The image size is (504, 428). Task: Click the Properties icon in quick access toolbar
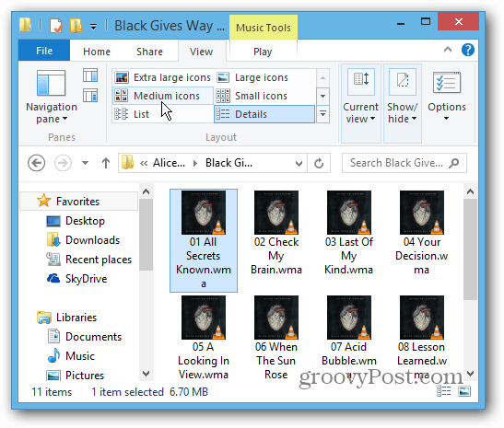[x=56, y=26]
